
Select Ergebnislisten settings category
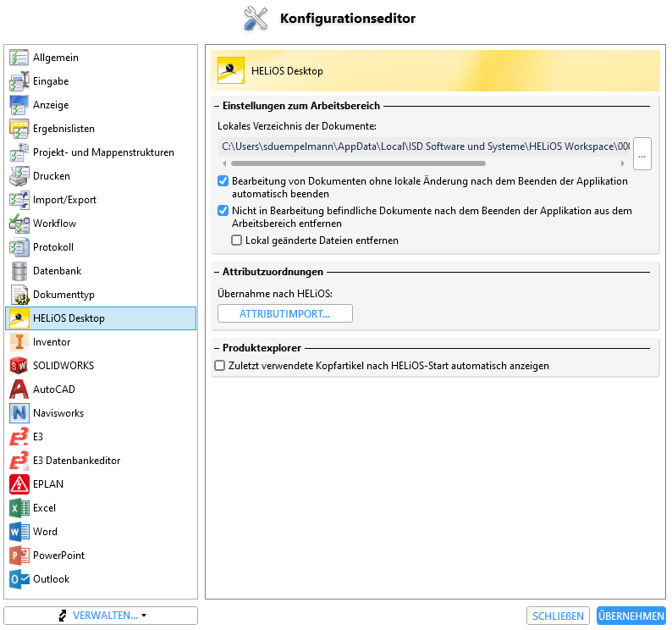click(x=101, y=129)
